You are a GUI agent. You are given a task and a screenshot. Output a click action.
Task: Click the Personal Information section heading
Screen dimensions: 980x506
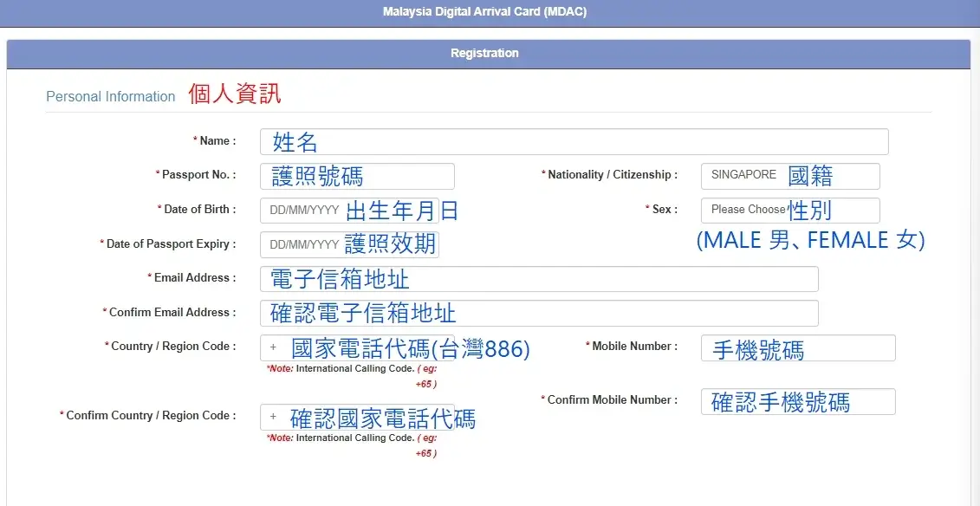point(111,97)
